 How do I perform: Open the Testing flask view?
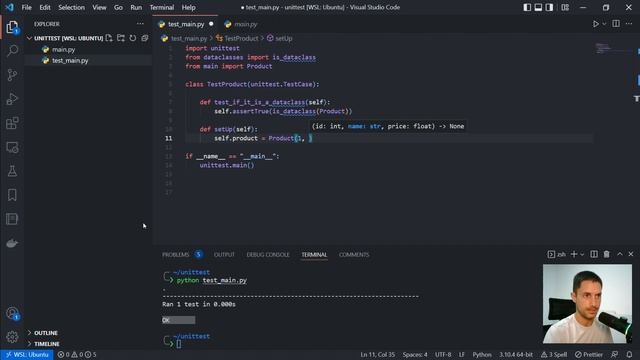(x=12, y=171)
